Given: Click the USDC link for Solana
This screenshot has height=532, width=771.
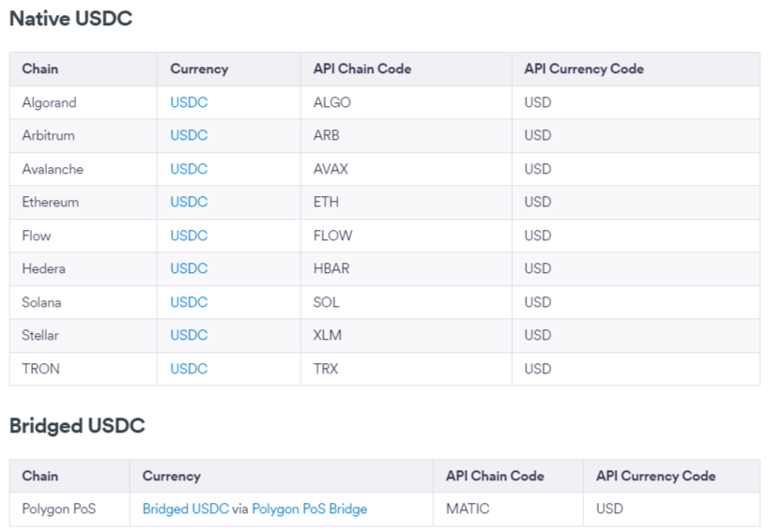Looking at the screenshot, I should (189, 302).
